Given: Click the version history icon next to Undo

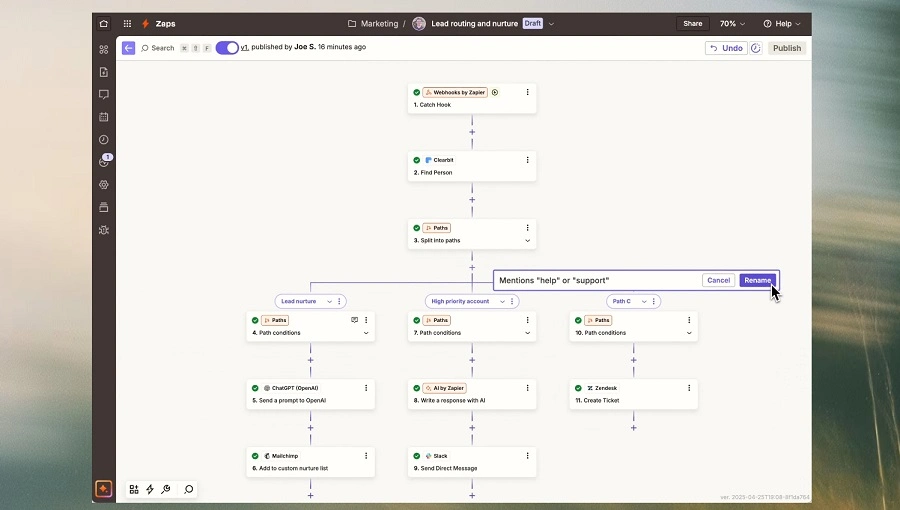Looking at the screenshot, I should [756, 48].
